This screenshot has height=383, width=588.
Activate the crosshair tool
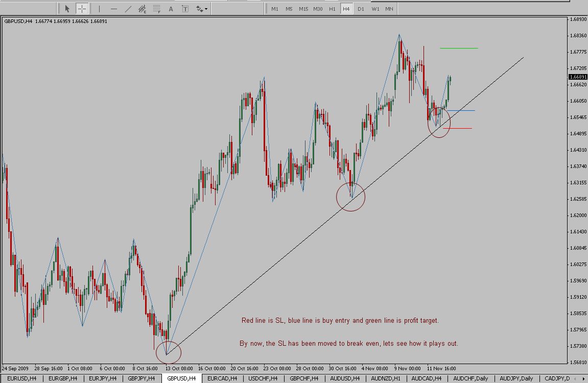point(82,9)
